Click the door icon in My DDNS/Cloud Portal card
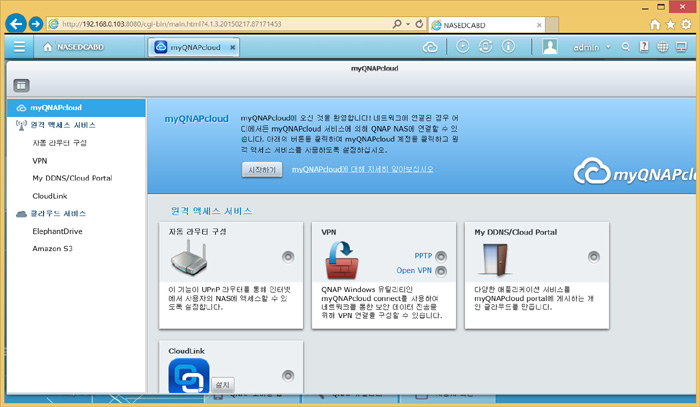Screen dimensions: 700x407 (496, 259)
